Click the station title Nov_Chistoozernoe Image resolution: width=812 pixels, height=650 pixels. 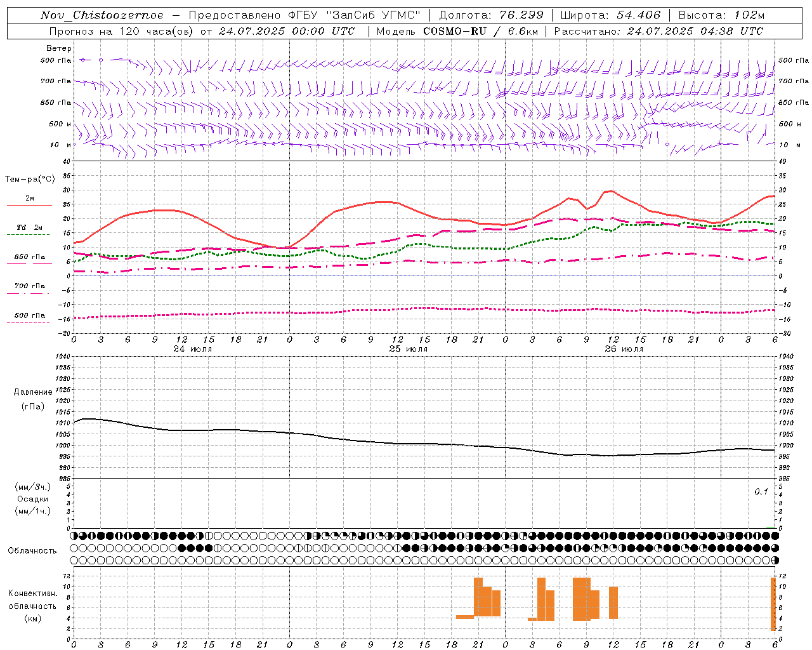tap(102, 15)
